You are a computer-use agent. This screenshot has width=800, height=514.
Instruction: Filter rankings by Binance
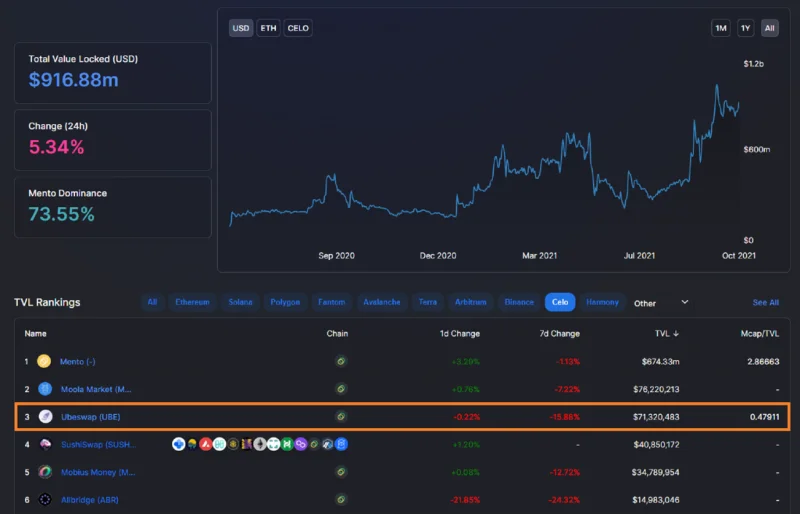(519, 302)
